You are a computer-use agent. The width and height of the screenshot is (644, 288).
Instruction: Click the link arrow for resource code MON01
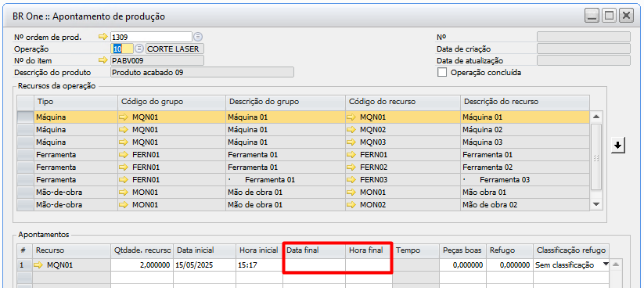[352, 193]
